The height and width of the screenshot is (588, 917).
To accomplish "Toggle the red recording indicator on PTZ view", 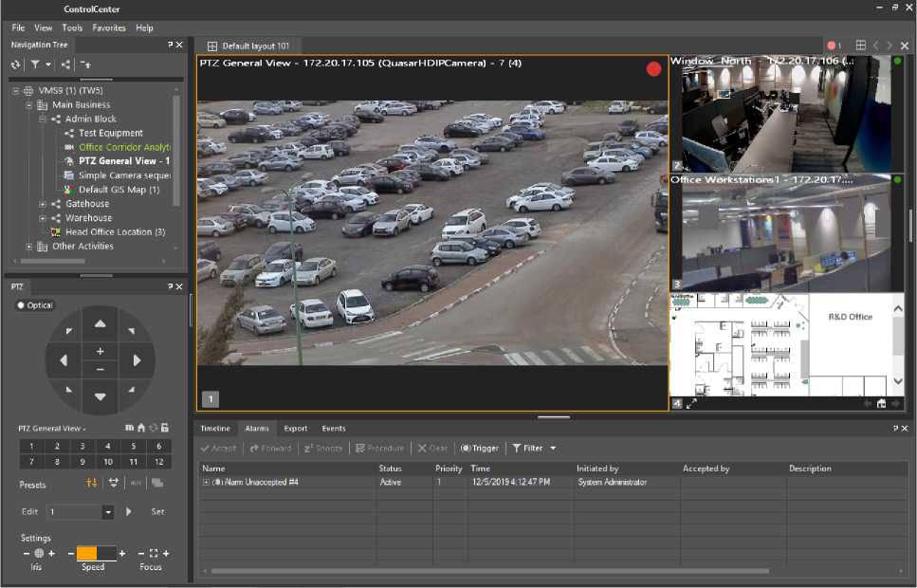I will [x=653, y=69].
